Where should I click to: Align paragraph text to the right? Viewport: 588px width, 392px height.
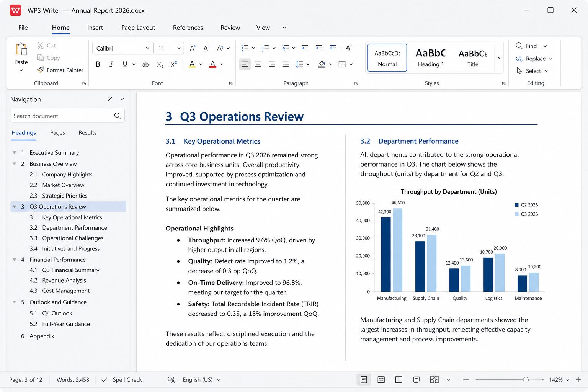(272, 64)
